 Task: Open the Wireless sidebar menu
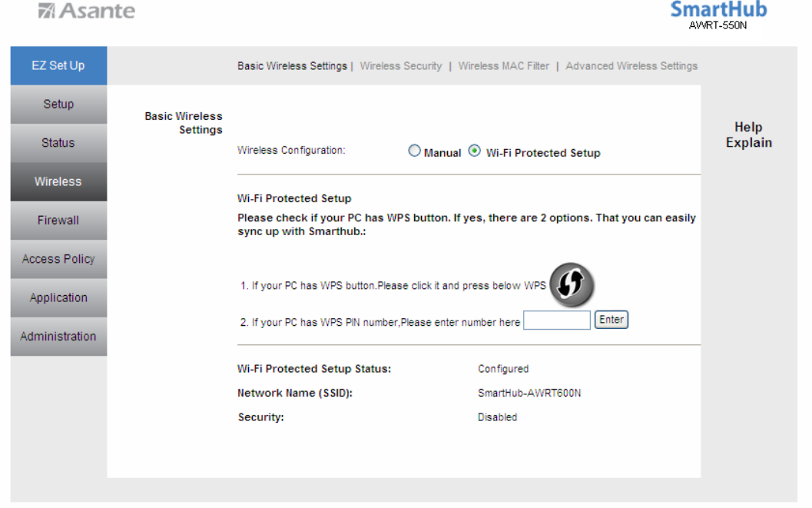tap(58, 182)
